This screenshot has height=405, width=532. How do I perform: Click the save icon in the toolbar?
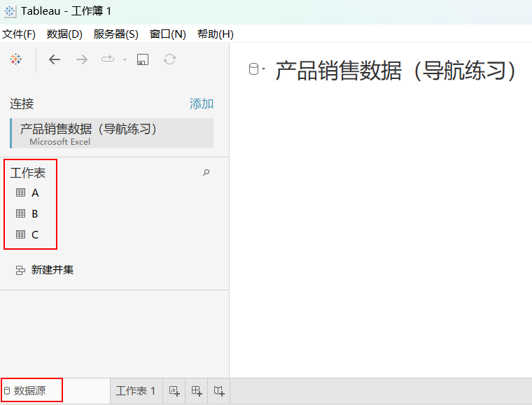tap(143, 59)
